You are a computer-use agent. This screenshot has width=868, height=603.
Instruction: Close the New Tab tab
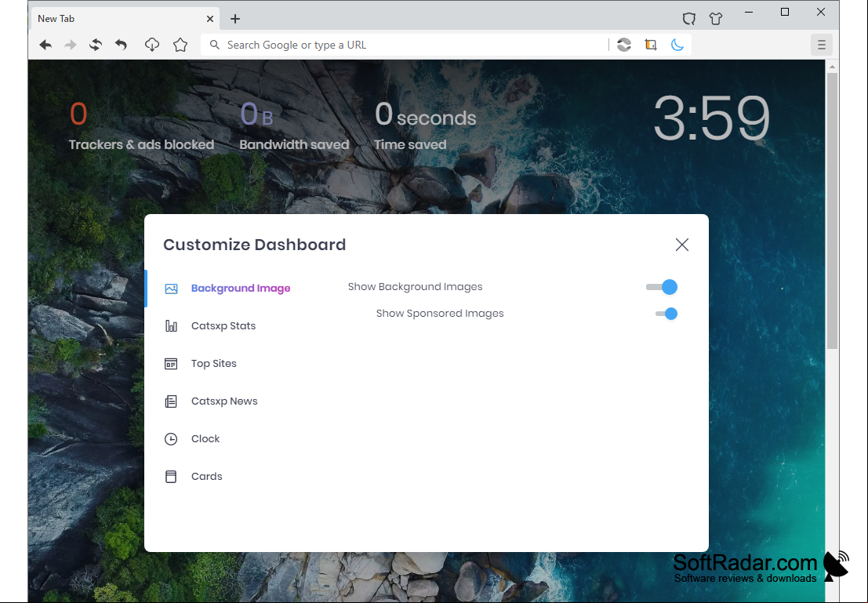click(210, 19)
